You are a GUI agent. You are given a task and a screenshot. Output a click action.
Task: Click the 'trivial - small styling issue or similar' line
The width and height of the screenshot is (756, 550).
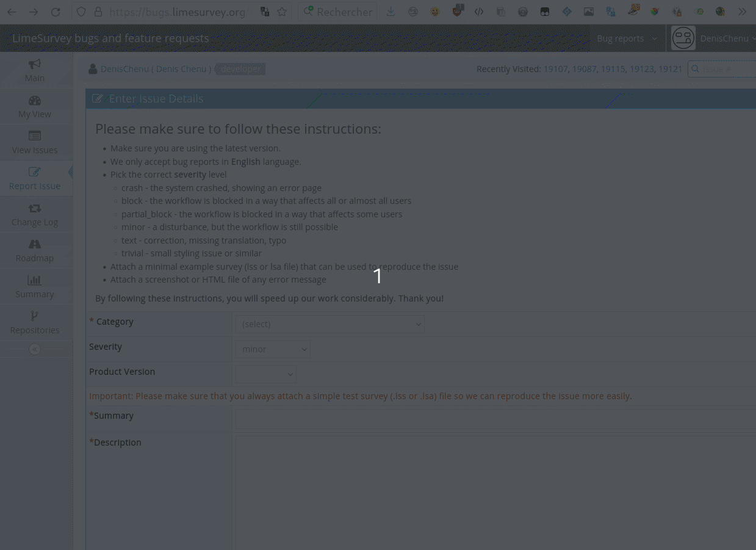click(192, 253)
